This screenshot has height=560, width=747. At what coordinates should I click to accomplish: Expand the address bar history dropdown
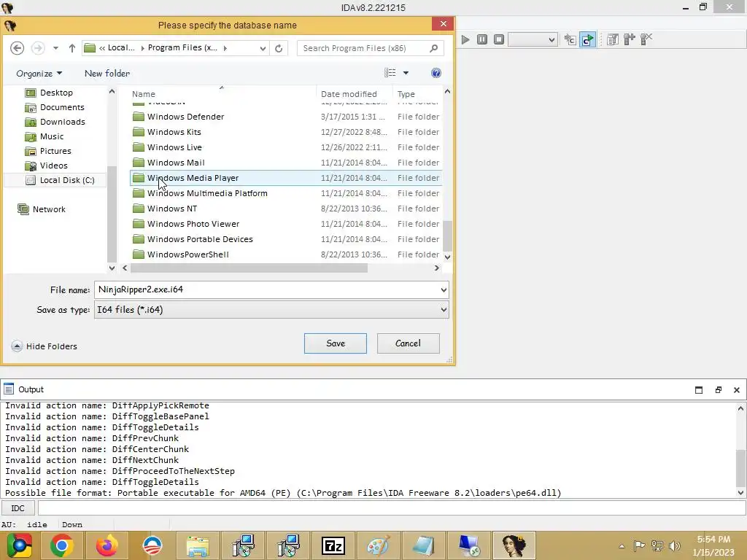263,48
